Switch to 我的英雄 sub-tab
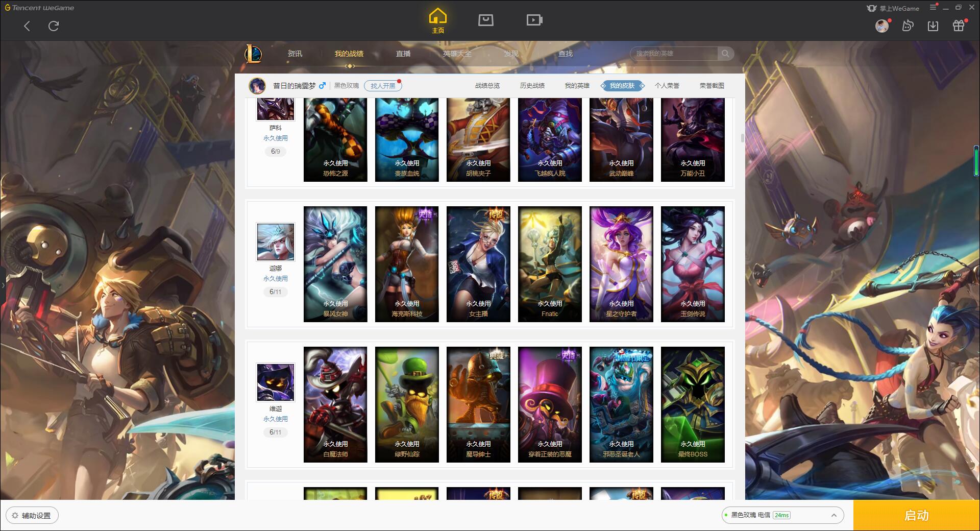The width and height of the screenshot is (980, 531). (x=577, y=86)
